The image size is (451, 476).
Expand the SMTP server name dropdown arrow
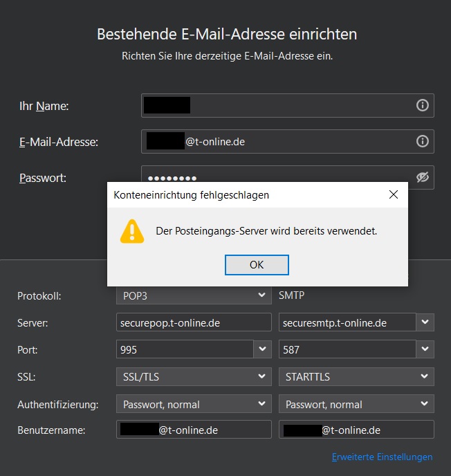(425, 322)
